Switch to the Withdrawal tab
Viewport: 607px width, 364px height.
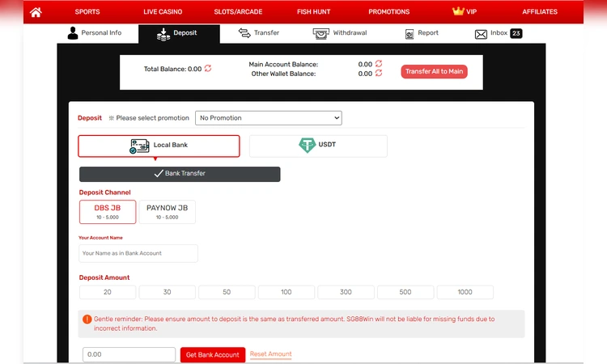(341, 33)
